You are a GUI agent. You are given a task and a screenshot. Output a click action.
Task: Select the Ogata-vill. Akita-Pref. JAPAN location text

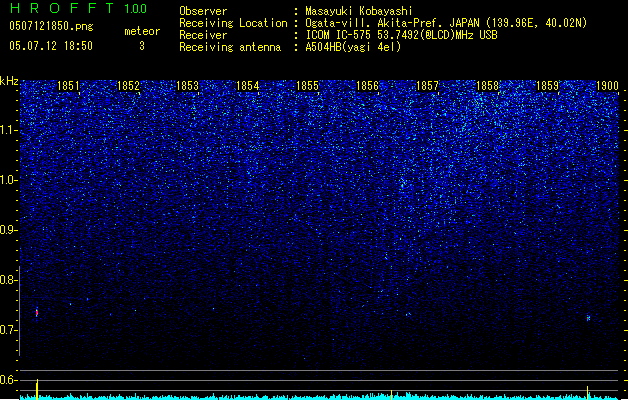[446, 23]
